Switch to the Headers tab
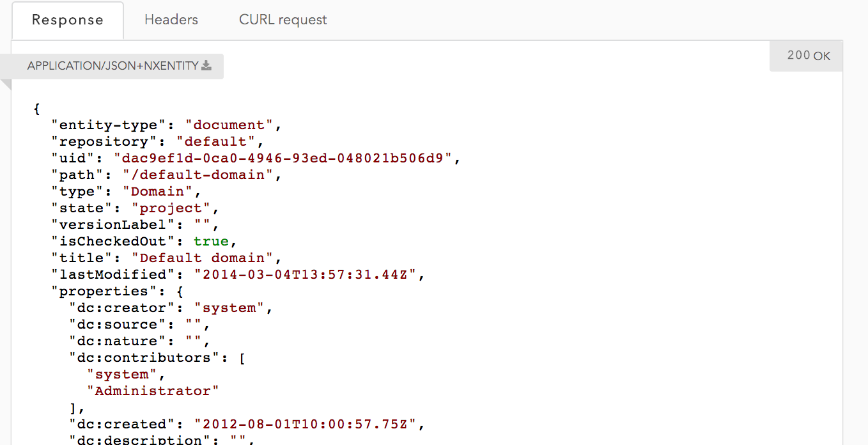The width and height of the screenshot is (868, 445). (x=171, y=20)
